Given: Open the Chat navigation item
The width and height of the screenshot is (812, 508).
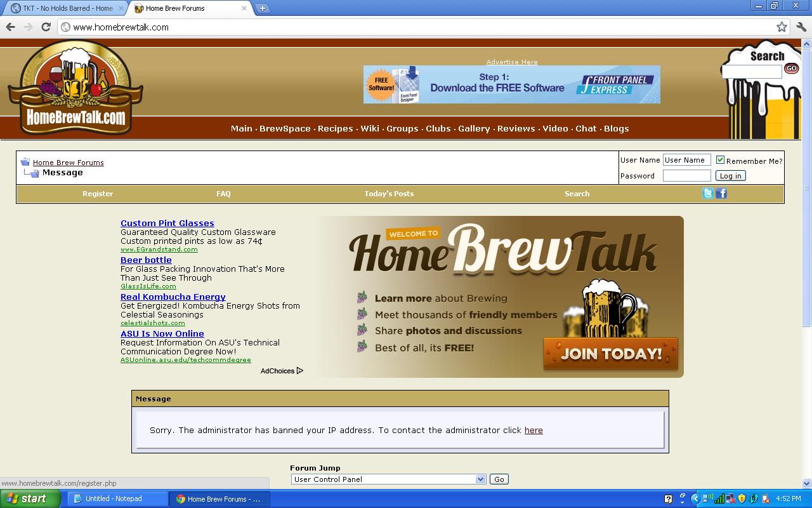Looking at the screenshot, I should [x=586, y=128].
